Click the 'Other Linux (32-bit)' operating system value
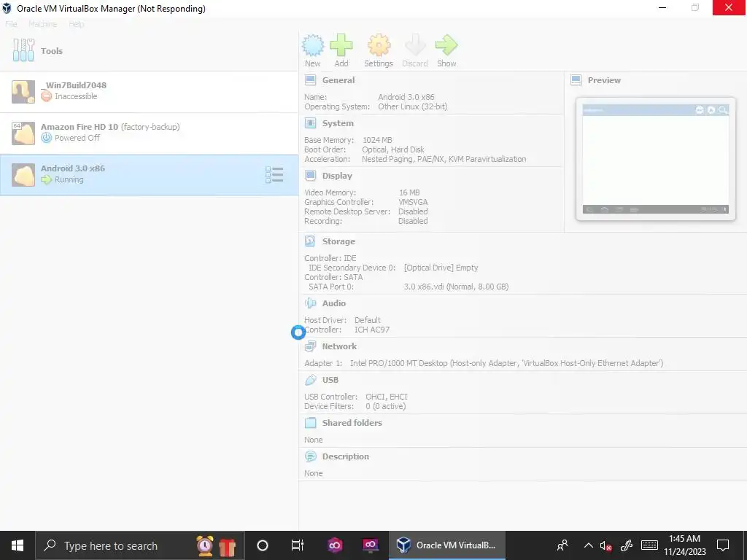The image size is (747, 560). [x=413, y=106]
